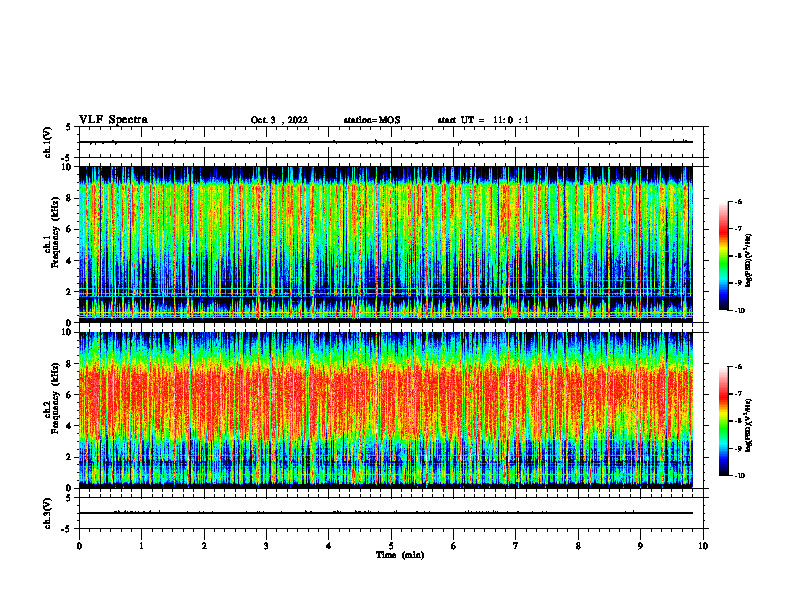Select the date text "Oct. 3, 2022"
The height and width of the screenshot is (612, 792).
279,120
